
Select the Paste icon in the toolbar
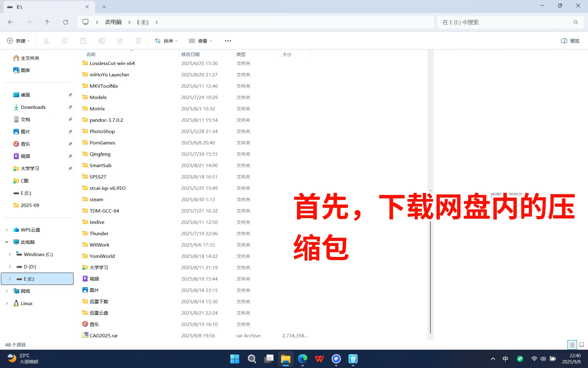[x=83, y=40]
